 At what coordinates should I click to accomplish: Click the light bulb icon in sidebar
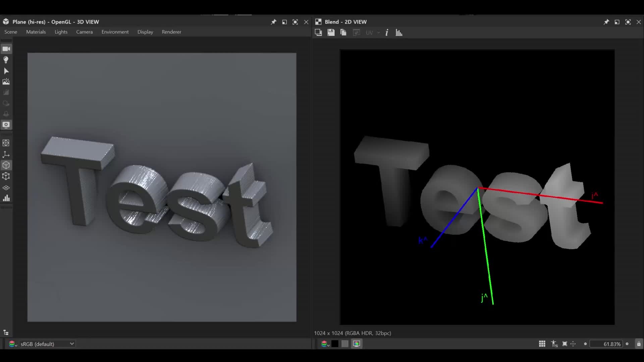6,60
